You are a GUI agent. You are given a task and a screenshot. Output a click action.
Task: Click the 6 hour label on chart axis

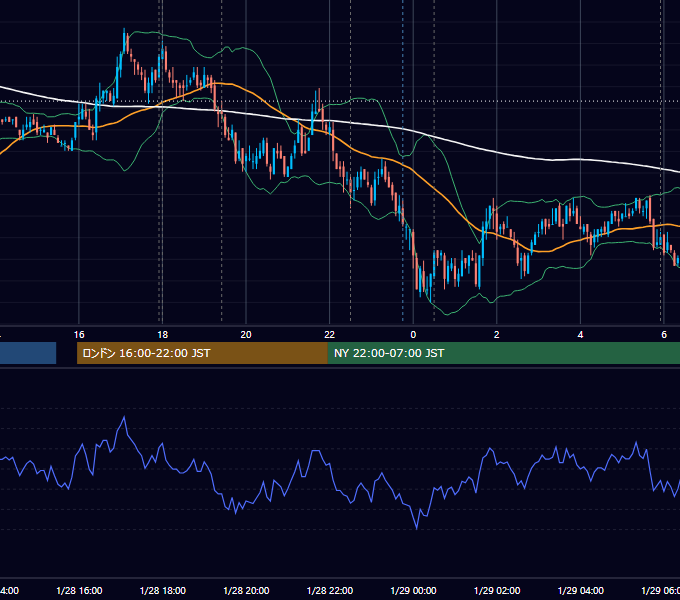point(664,334)
